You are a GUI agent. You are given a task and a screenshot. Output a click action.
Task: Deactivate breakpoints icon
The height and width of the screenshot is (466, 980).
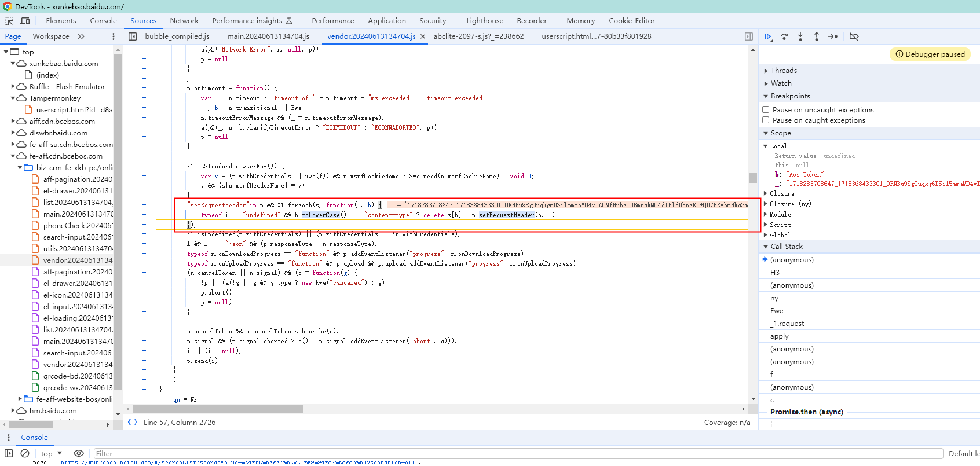tap(854, 36)
